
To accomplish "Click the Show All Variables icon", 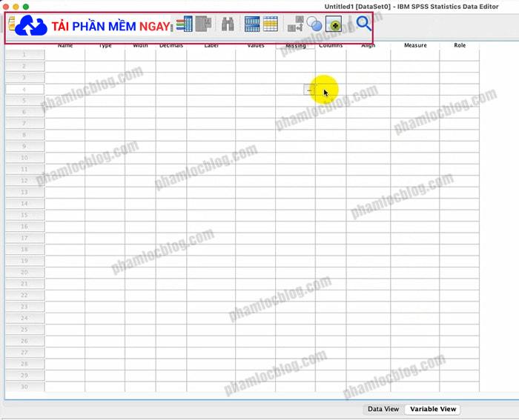I will [x=334, y=24].
